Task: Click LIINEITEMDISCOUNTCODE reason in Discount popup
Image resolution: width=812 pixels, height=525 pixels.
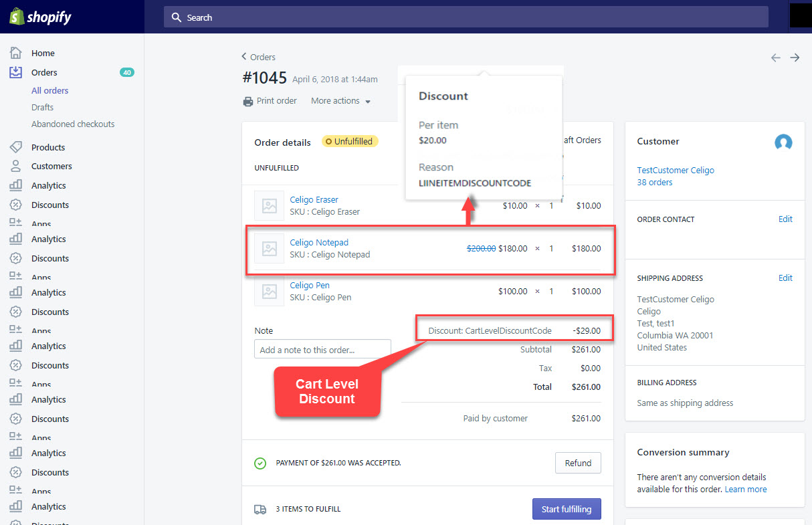Action: (x=475, y=183)
